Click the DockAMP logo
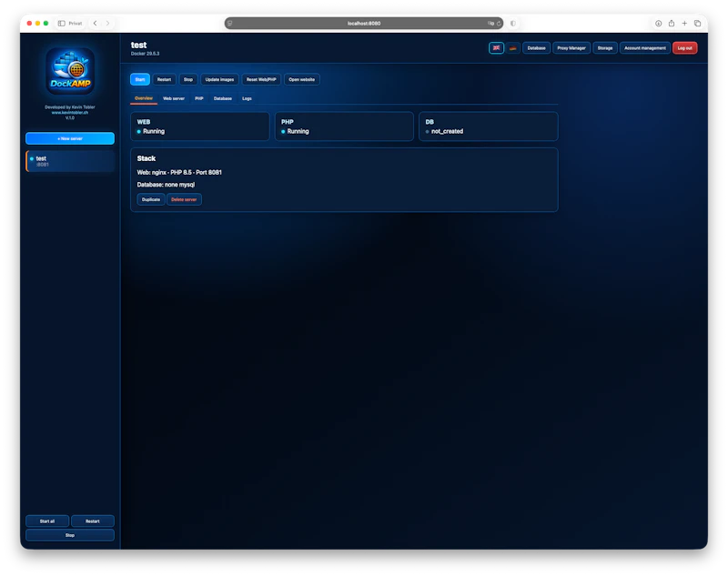 click(70, 71)
